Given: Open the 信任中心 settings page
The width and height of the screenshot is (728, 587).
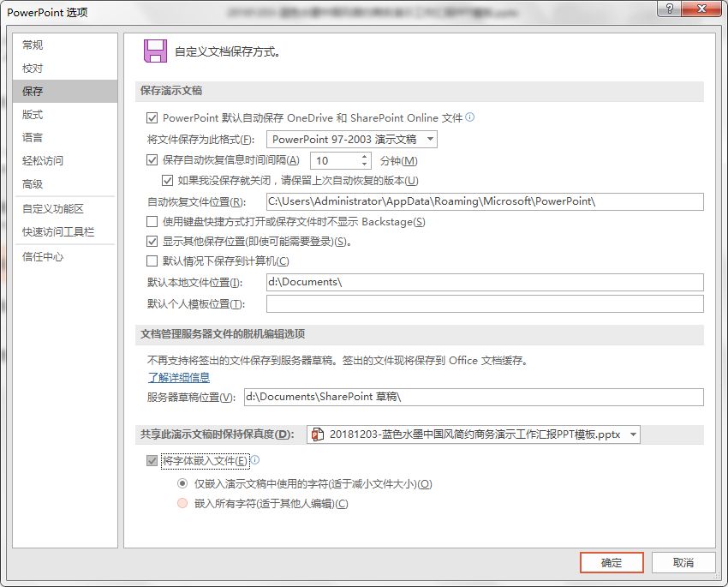Looking at the screenshot, I should 41,255.
